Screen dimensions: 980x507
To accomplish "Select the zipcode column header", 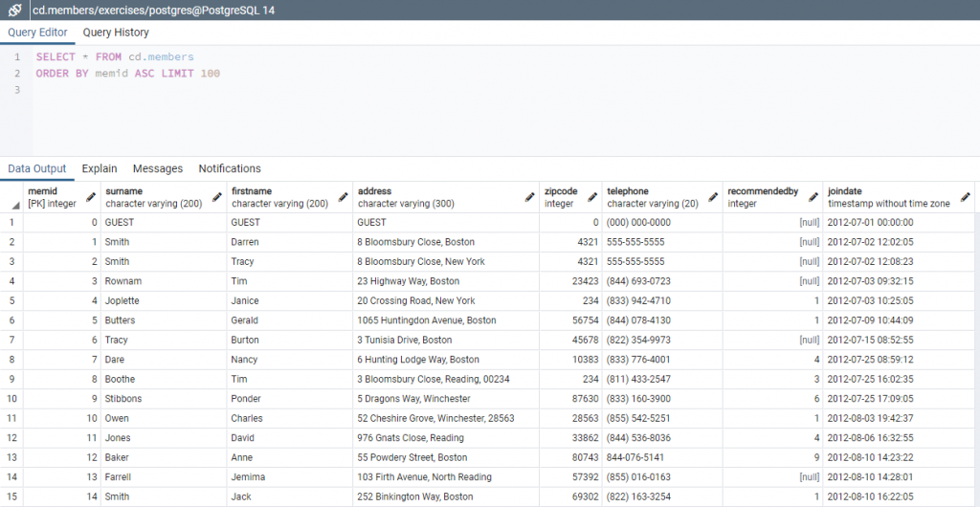I will tap(570, 197).
